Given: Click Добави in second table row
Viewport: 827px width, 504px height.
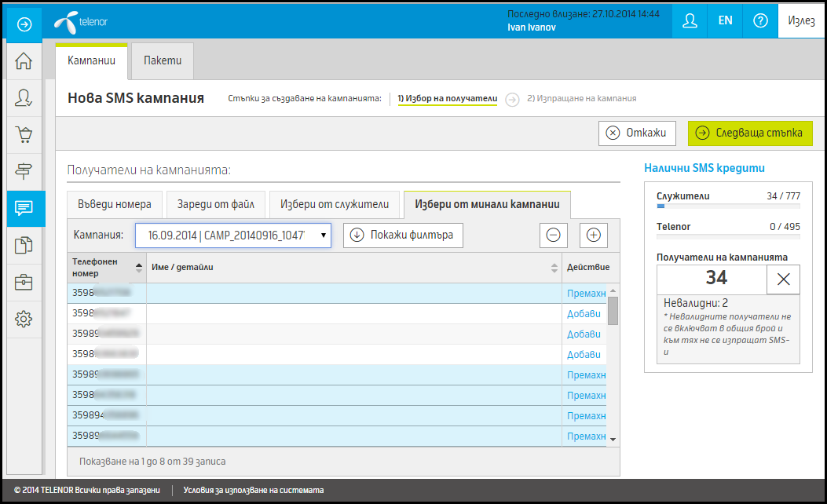Looking at the screenshot, I should (584, 314).
